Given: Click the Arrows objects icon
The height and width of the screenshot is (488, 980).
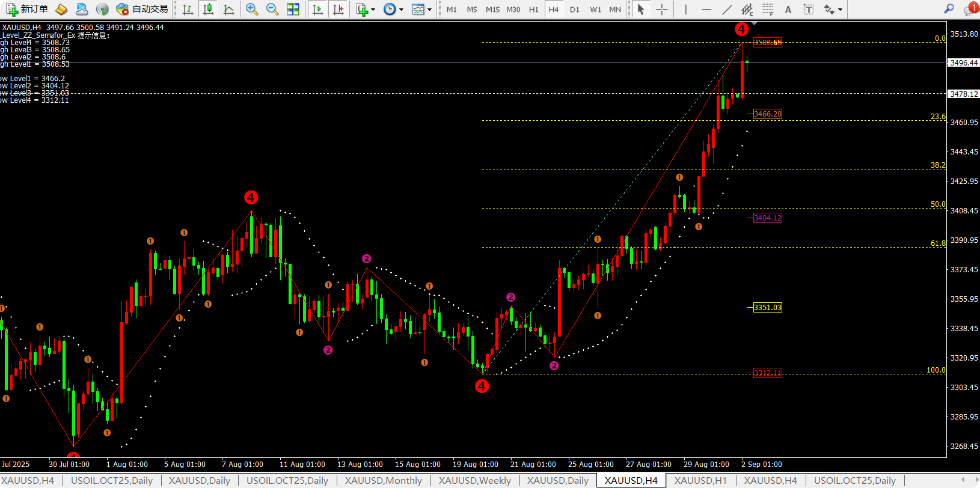Looking at the screenshot, I should click(829, 9).
